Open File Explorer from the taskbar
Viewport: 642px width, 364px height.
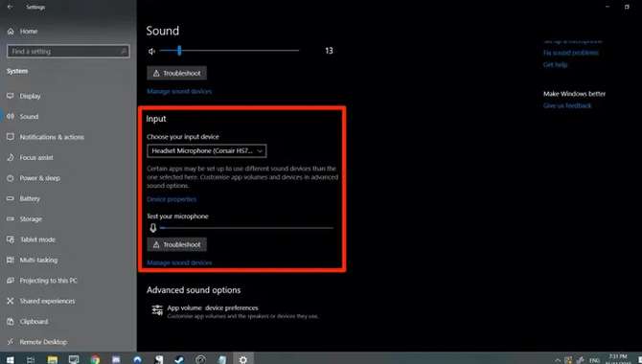[53, 359]
